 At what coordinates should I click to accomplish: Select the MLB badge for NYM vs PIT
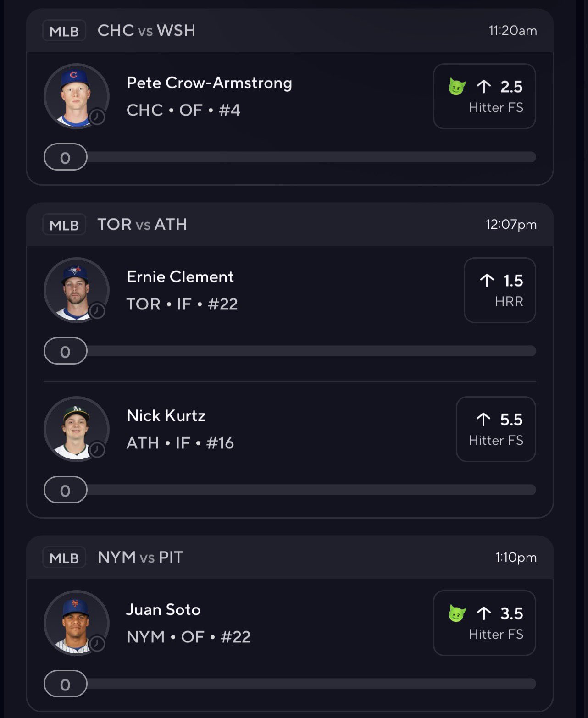pyautogui.click(x=64, y=558)
